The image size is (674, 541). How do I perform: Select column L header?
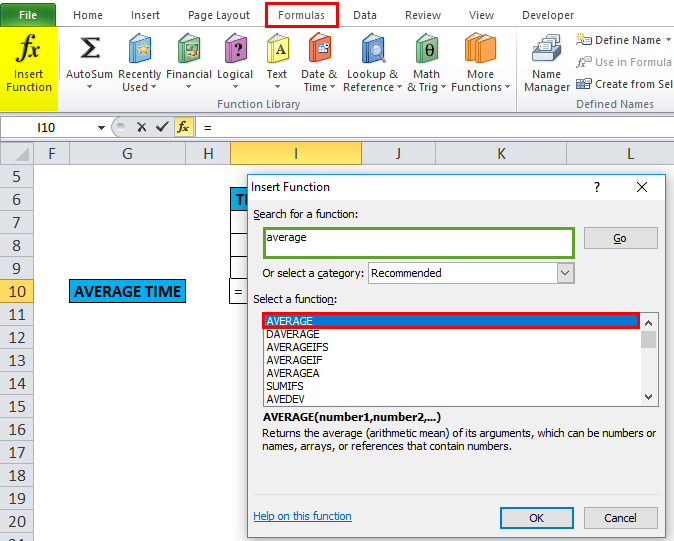[621, 154]
